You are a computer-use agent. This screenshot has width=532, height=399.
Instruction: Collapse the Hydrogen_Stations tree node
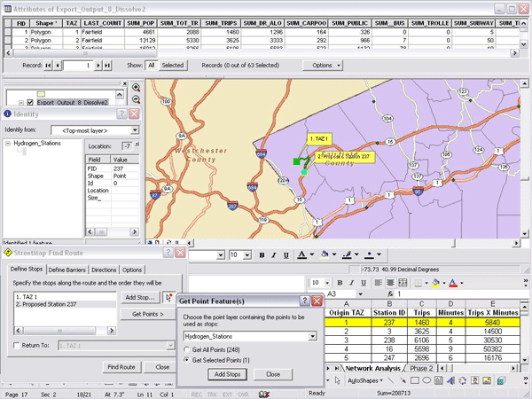[x=8, y=144]
